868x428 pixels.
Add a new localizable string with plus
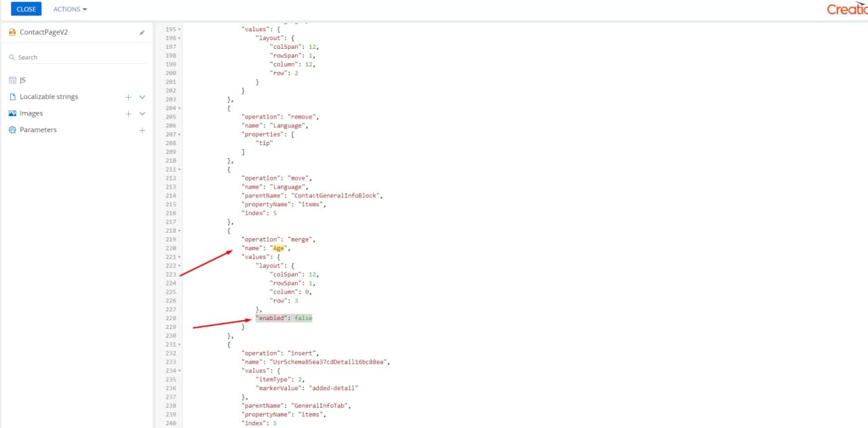[128, 97]
